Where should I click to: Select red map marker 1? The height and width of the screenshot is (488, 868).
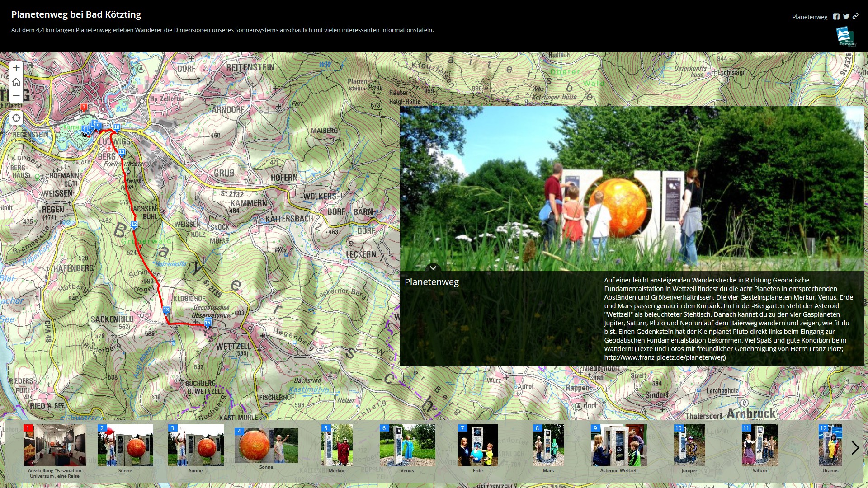click(x=84, y=108)
